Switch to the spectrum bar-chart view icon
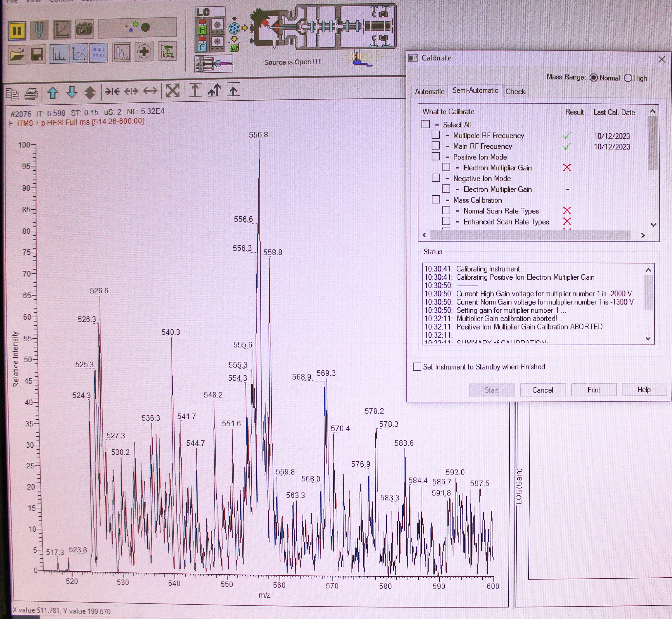The height and width of the screenshot is (619, 672). point(59,53)
